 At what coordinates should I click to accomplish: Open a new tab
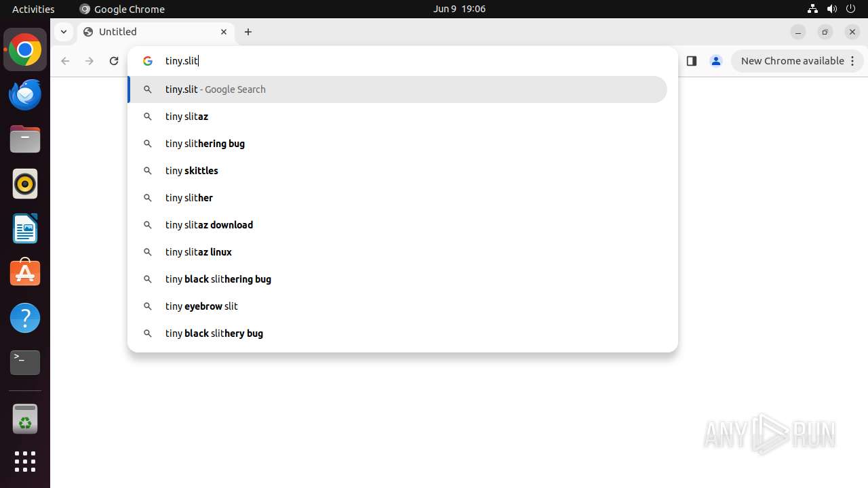coord(248,32)
